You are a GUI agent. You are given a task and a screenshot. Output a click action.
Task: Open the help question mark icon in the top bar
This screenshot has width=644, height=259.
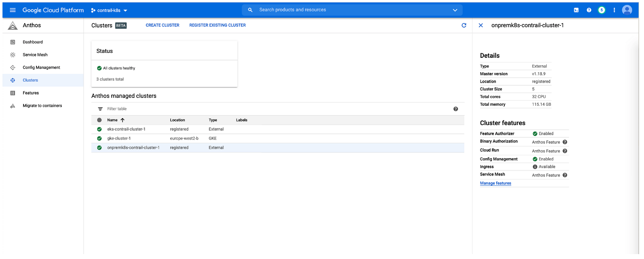click(589, 10)
